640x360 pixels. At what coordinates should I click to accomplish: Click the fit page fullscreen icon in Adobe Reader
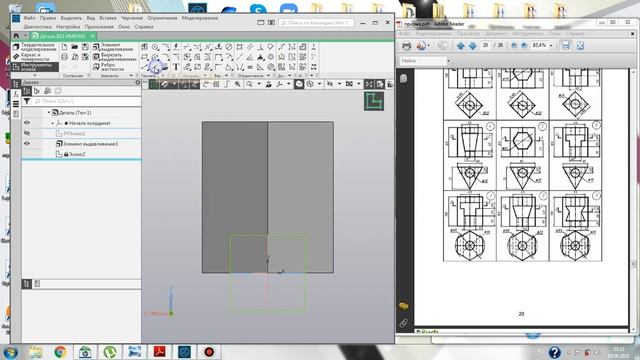click(580, 46)
